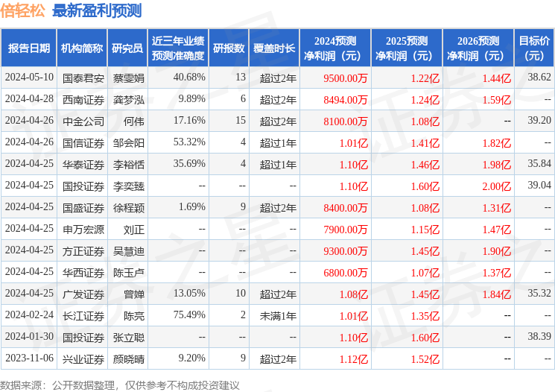Select analyst 刘正
Viewport: 555px width, 392px height.
[134, 230]
